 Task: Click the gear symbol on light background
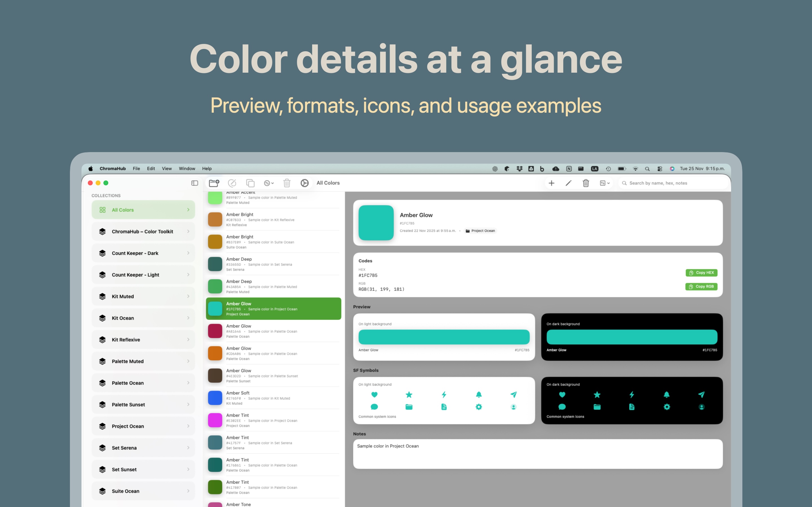479,407
